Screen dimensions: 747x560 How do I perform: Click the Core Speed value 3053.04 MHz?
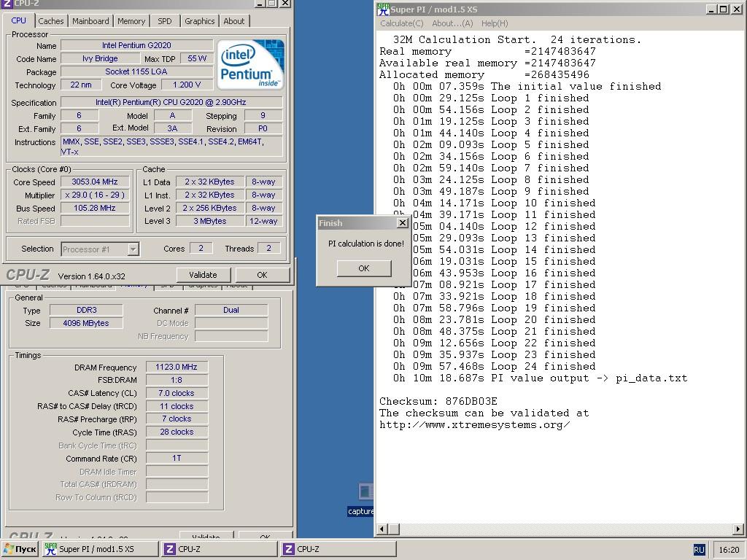click(x=95, y=182)
